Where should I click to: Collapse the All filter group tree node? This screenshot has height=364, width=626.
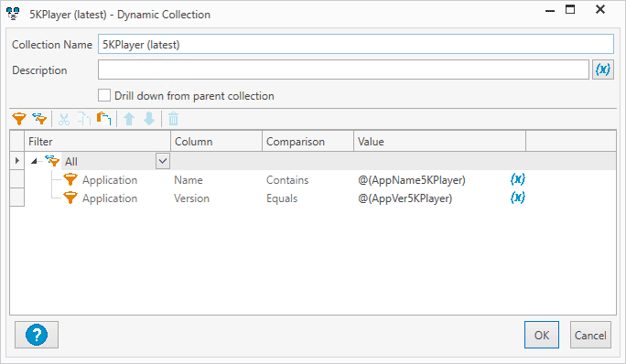[35, 161]
